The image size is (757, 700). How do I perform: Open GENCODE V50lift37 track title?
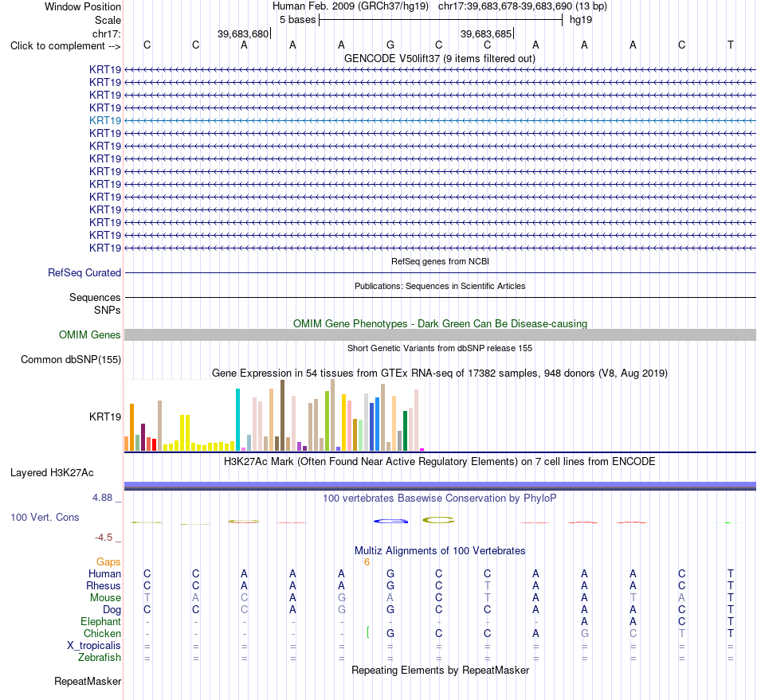coord(439,59)
